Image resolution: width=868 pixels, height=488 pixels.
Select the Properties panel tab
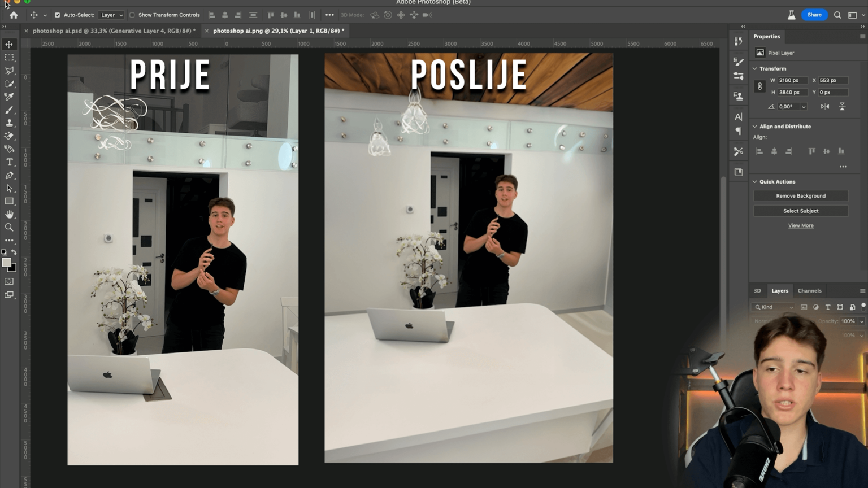click(x=766, y=37)
